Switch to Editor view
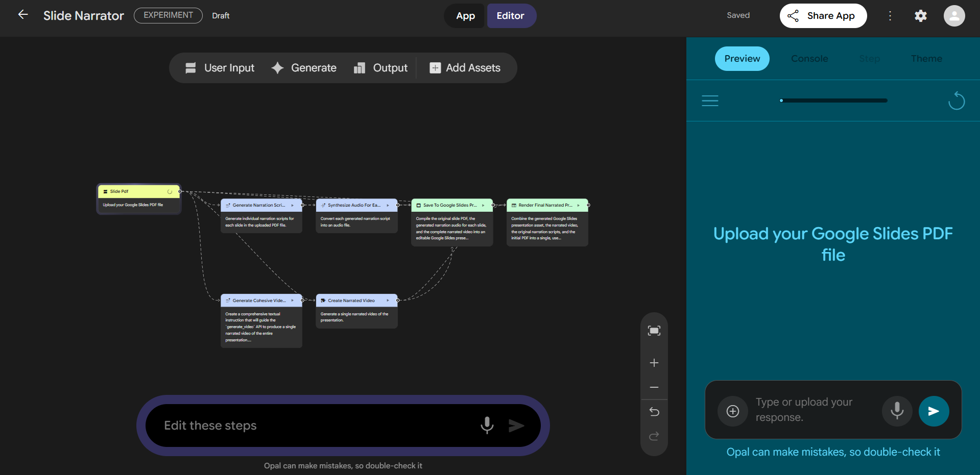 tap(510, 16)
